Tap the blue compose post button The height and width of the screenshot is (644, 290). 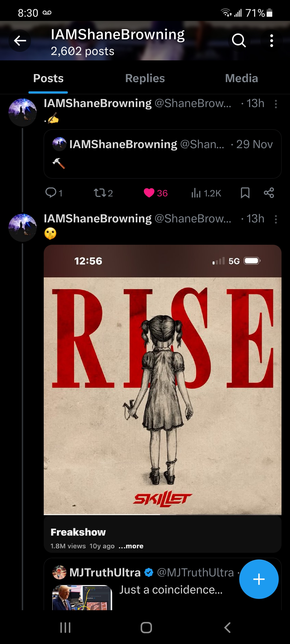pyautogui.click(x=259, y=579)
